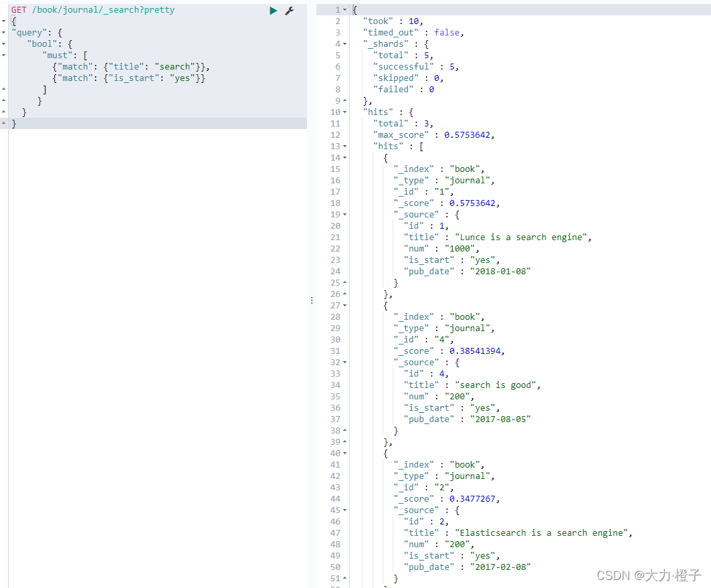
Task: Collapse "_source" at line 45
Action: 345,510
